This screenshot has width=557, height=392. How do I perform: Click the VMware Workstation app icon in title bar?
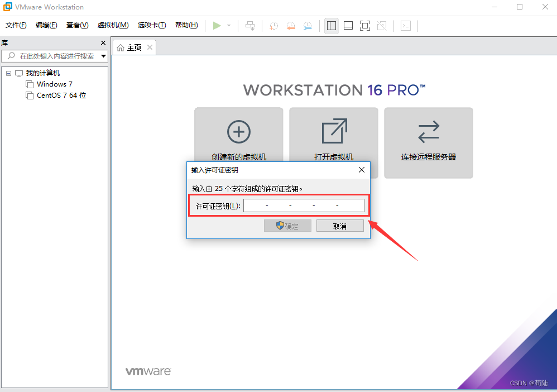pyautogui.click(x=7, y=7)
